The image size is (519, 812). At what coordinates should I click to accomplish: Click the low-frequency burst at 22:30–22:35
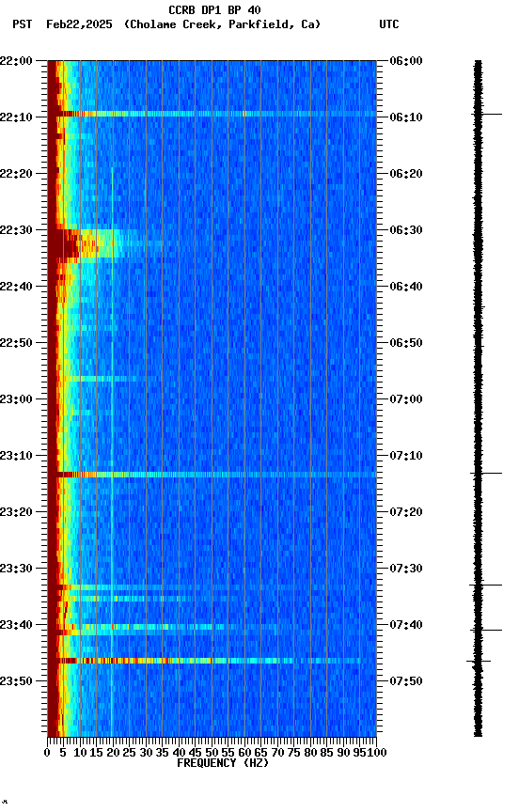[88, 243]
